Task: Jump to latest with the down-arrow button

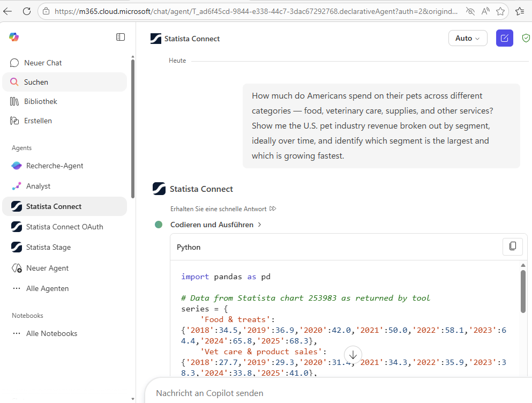Action: tap(353, 355)
